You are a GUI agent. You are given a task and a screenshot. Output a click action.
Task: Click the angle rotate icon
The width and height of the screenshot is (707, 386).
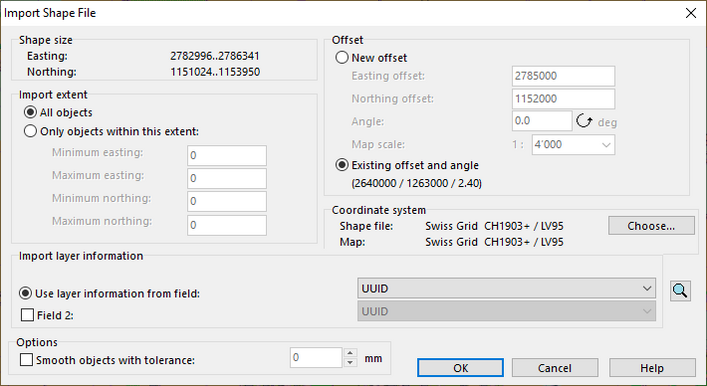click(x=584, y=121)
